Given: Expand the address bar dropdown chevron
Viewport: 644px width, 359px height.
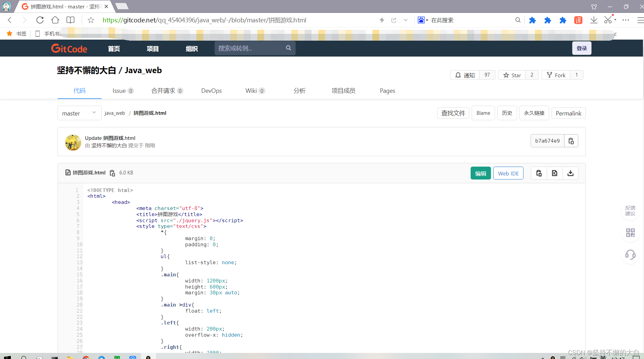Looking at the screenshot, I should click(406, 20).
